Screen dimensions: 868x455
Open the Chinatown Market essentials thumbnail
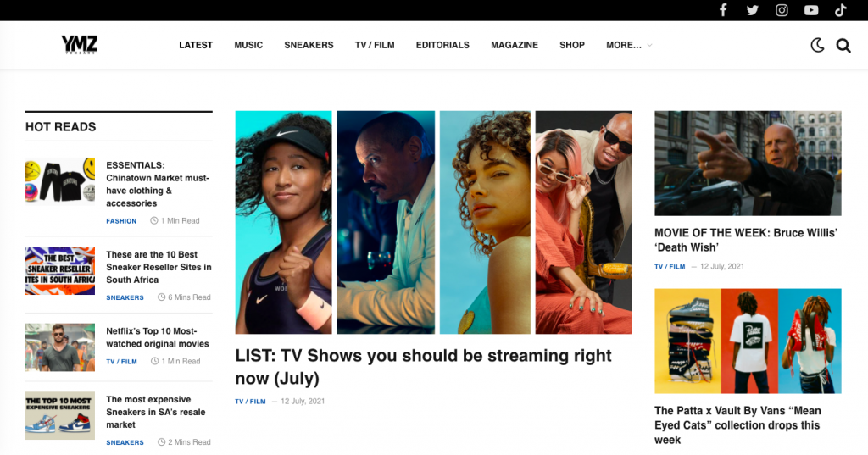click(x=60, y=181)
